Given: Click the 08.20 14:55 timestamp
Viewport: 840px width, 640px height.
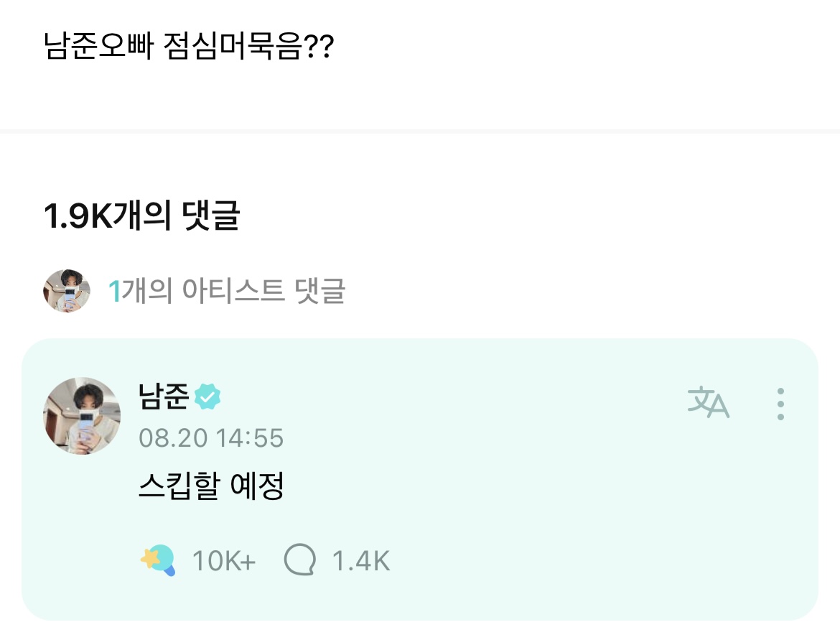Looking at the screenshot, I should 211,437.
